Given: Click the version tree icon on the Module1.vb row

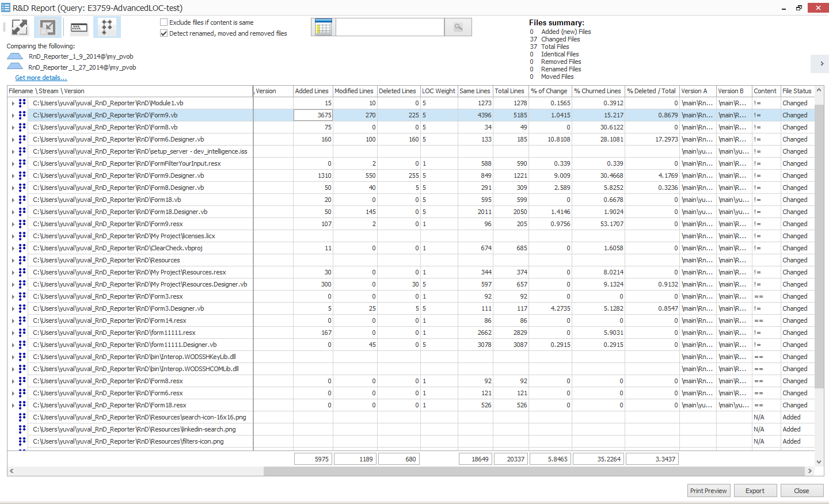Looking at the screenshot, I should tap(22, 103).
